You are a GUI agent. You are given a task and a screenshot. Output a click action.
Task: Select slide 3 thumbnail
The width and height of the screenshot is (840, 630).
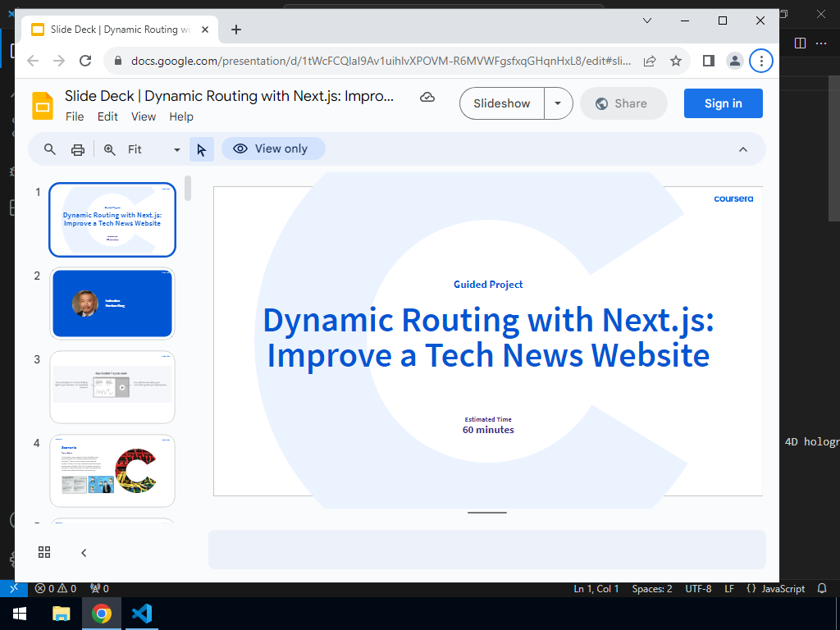click(112, 387)
